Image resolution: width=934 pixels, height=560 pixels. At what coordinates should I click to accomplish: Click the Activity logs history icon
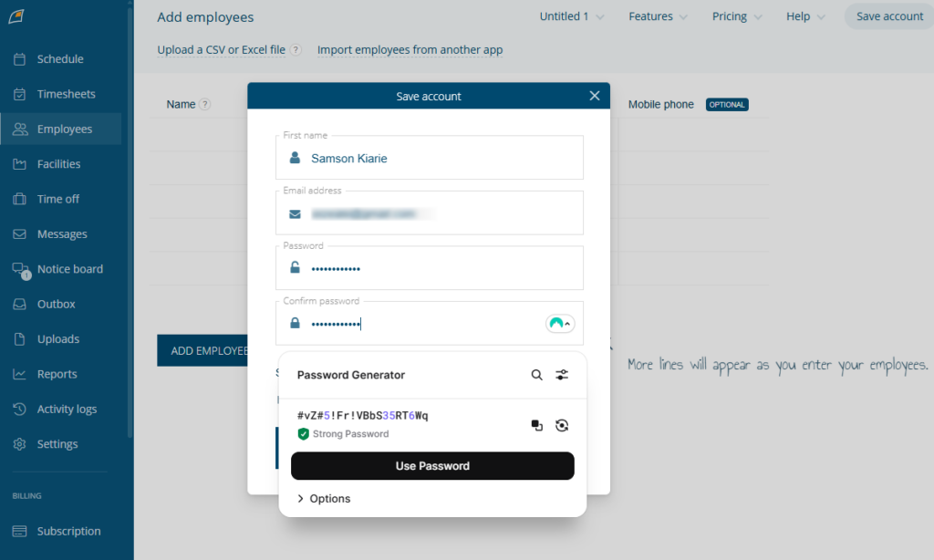coord(20,410)
